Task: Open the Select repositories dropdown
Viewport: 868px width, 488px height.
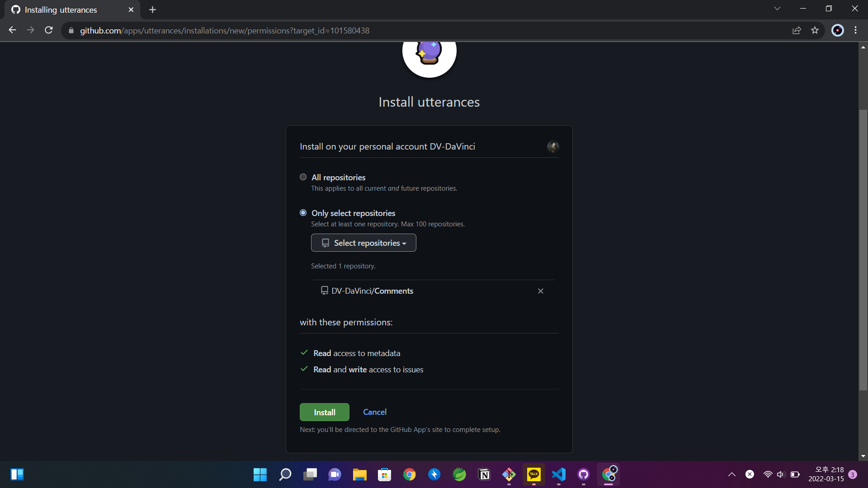Action: pyautogui.click(x=363, y=243)
